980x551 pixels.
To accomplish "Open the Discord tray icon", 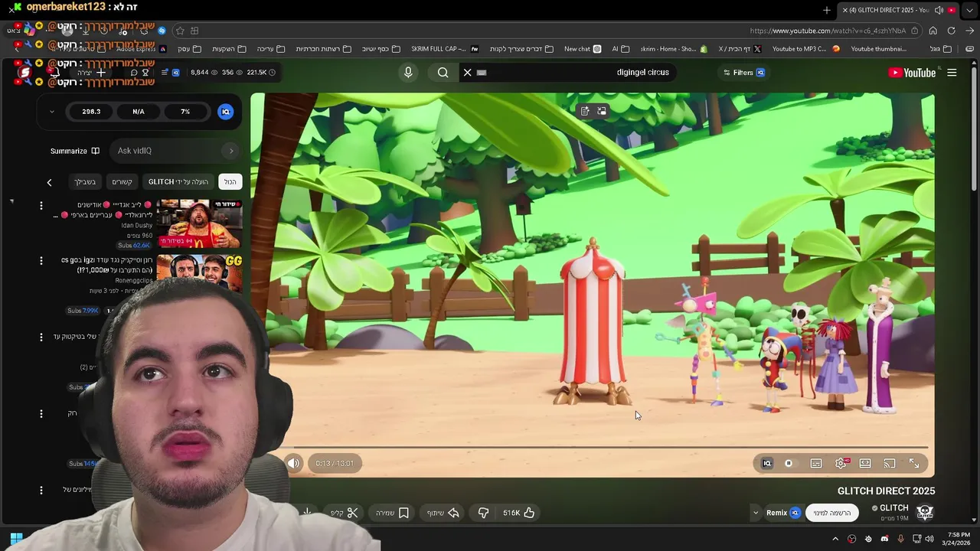I will 884,539.
